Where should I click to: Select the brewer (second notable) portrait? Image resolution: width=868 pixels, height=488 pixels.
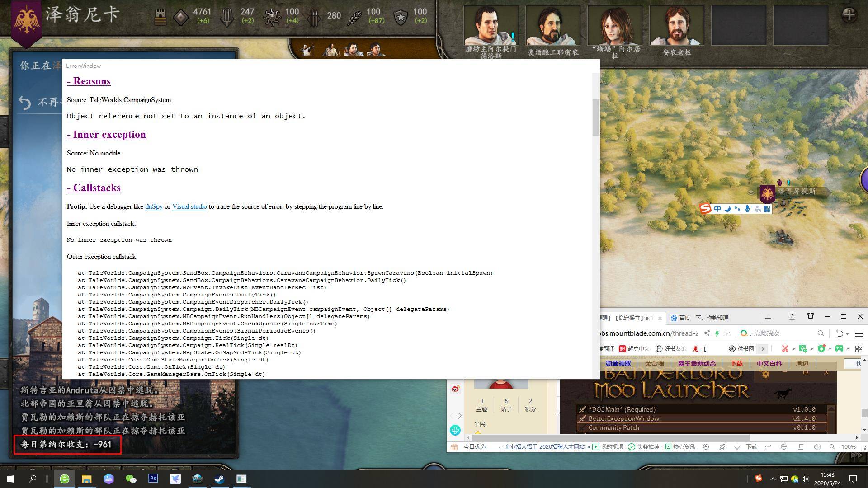pos(552,25)
